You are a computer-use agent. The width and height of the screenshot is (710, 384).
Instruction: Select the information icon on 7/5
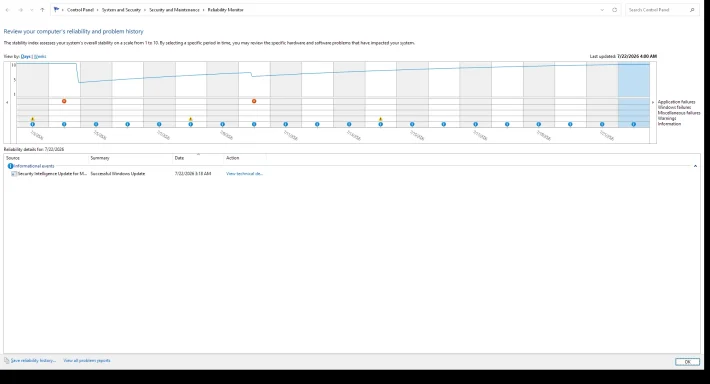pyautogui.click(x=96, y=124)
